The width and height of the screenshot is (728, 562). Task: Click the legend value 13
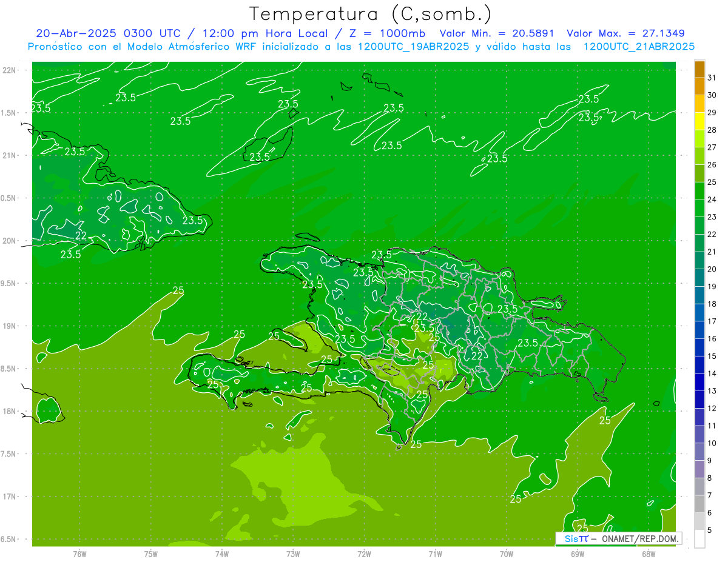click(712, 391)
